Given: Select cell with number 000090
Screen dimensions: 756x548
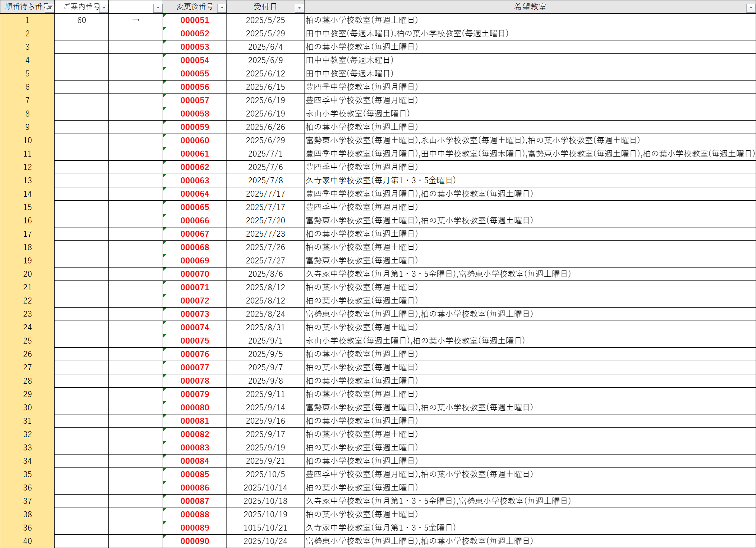Looking at the screenshot, I should (x=195, y=541).
